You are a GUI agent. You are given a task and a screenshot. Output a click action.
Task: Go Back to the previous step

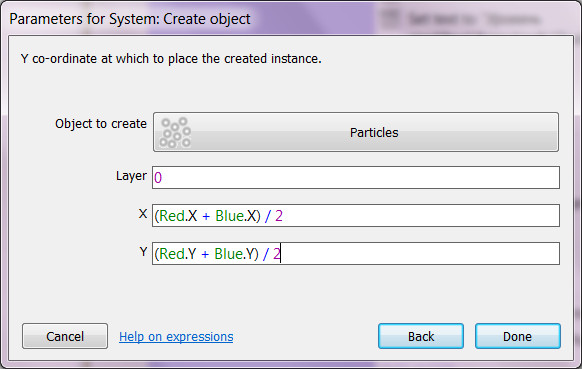coord(421,336)
